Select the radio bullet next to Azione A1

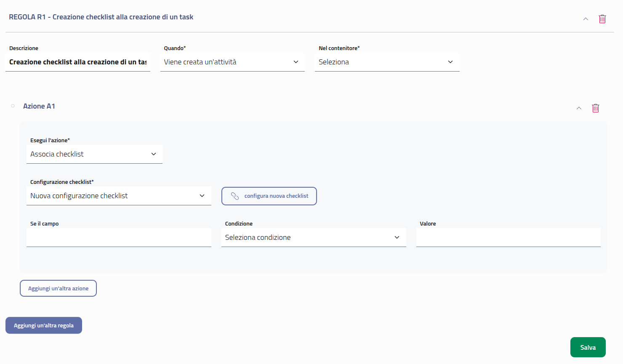[13, 106]
